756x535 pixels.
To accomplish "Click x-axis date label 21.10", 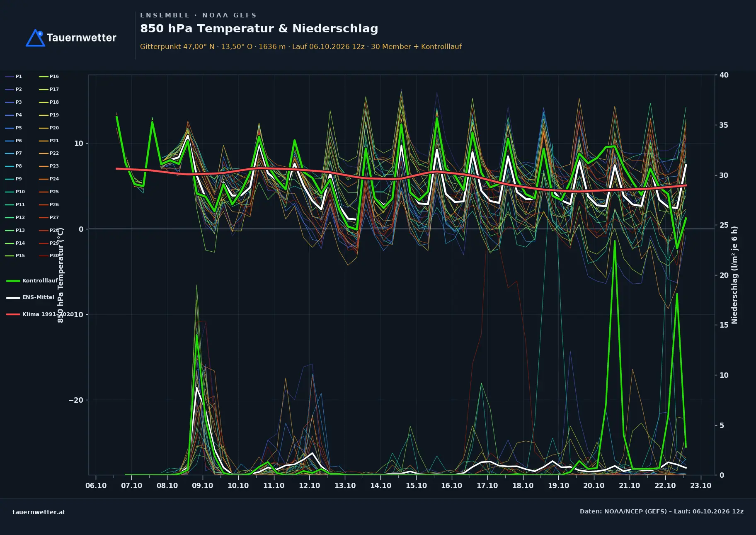I will click(x=630, y=486).
